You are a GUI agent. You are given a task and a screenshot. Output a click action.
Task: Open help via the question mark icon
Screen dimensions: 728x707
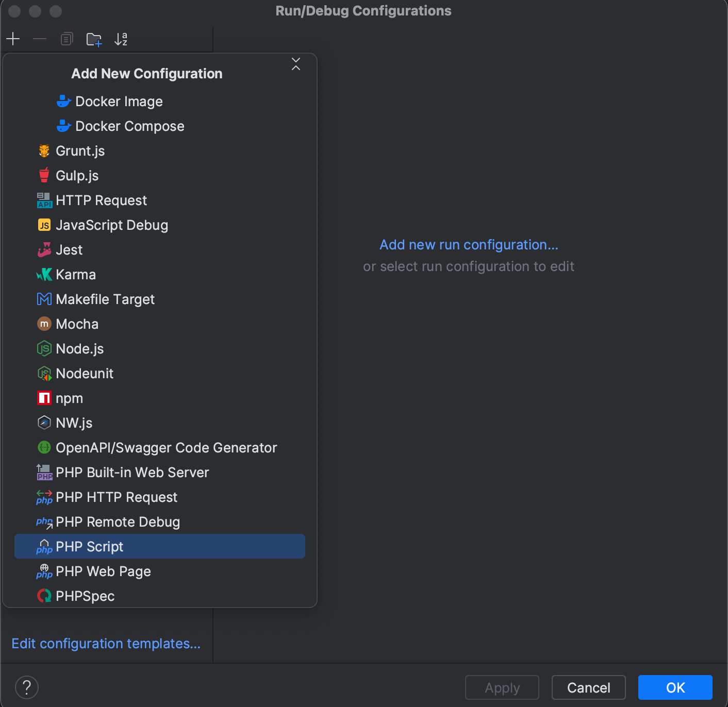27,687
